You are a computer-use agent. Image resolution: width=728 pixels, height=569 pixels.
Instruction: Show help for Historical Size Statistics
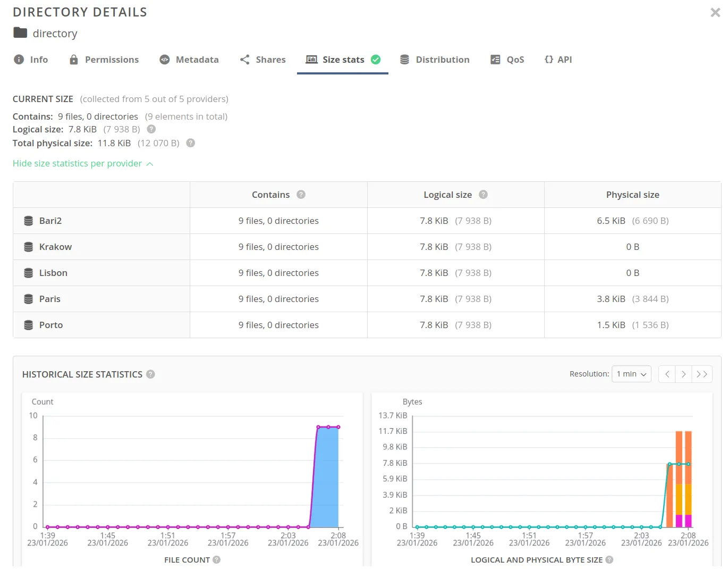(151, 374)
